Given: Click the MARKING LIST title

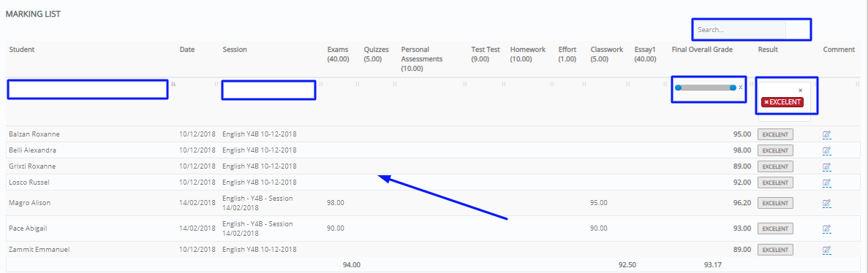Looking at the screenshot, I should [33, 15].
